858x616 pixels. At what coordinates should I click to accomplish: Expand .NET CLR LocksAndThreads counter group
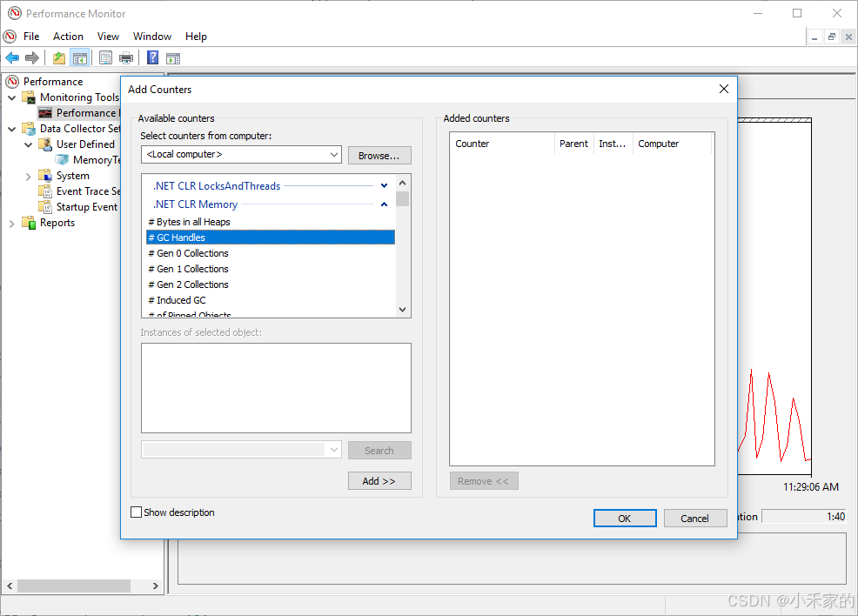(384, 186)
